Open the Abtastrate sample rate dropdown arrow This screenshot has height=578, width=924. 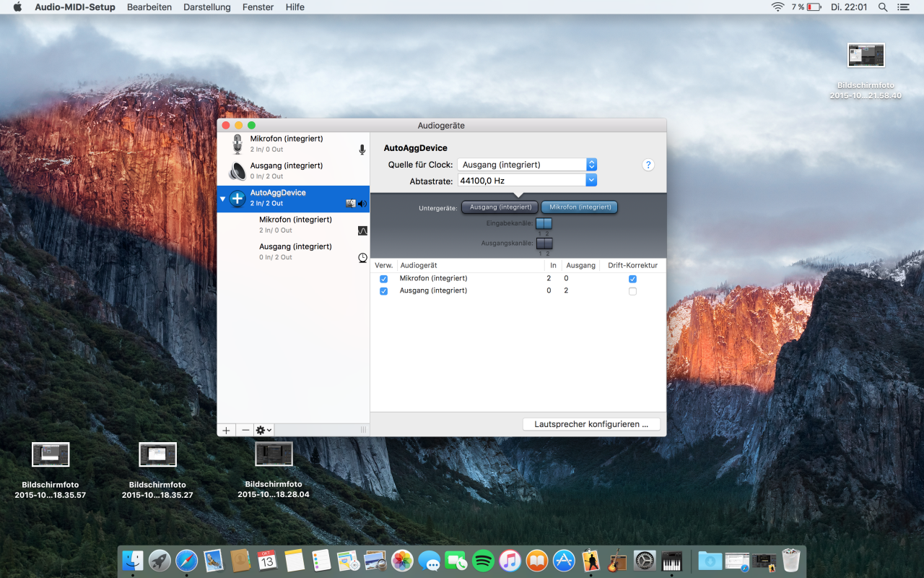[591, 181]
